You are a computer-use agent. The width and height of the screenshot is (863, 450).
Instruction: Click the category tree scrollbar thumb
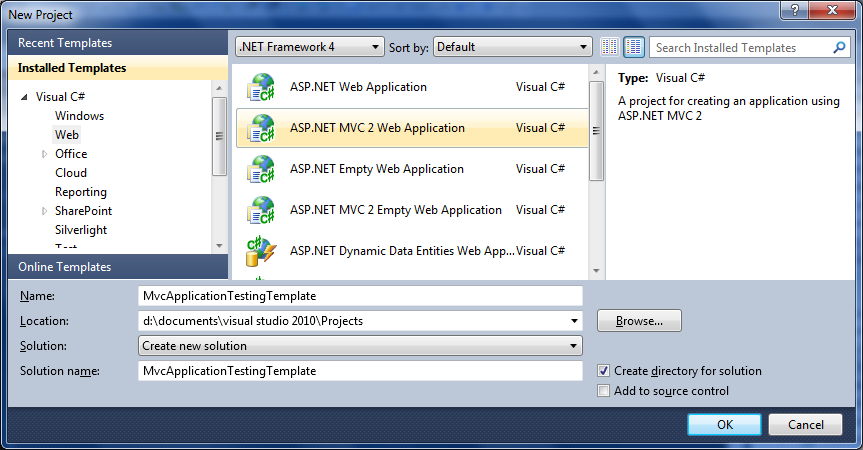coord(219,136)
